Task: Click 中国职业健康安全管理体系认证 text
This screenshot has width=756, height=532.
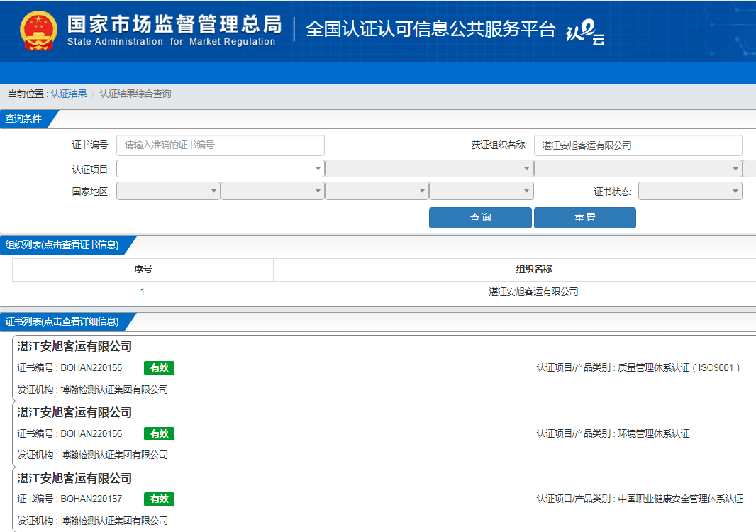Action: point(681,499)
